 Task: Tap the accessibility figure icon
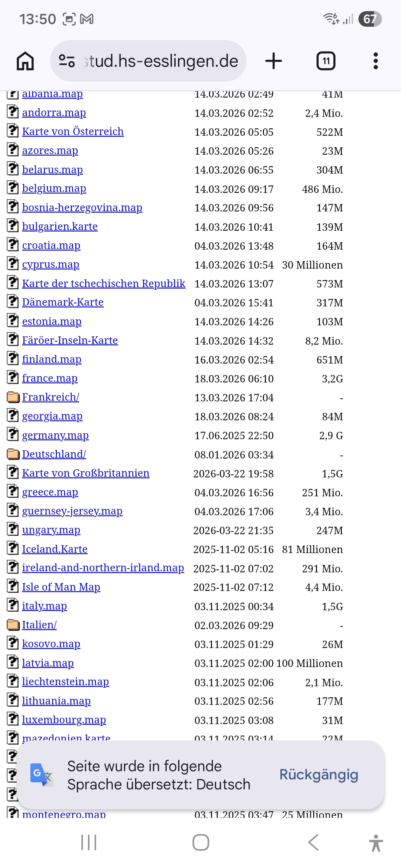point(376,843)
